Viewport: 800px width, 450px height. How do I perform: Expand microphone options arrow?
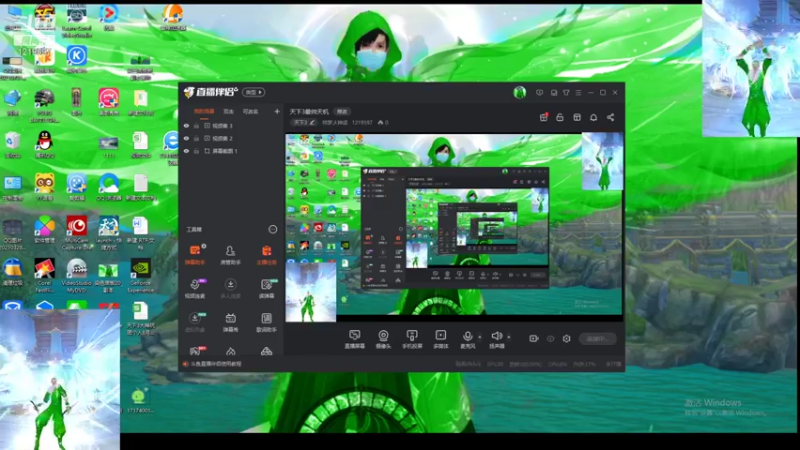(480, 337)
